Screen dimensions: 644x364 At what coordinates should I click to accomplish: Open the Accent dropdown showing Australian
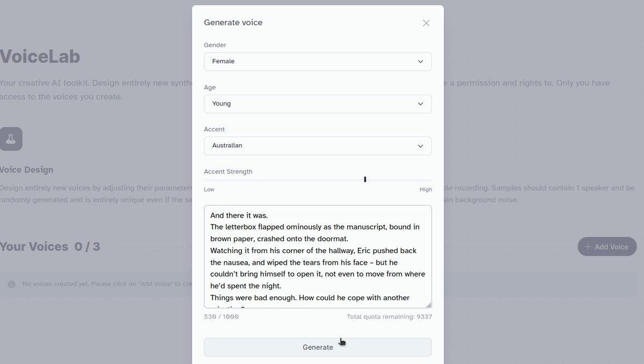pos(318,146)
